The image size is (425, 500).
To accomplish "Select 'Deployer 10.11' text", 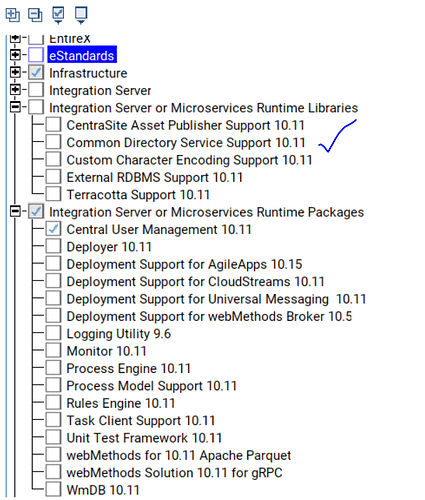I will click(109, 247).
